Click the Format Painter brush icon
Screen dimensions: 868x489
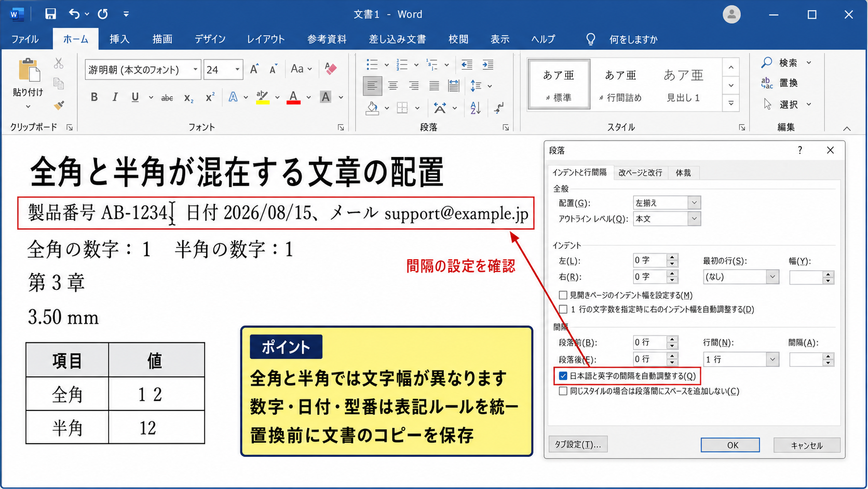tap(59, 105)
